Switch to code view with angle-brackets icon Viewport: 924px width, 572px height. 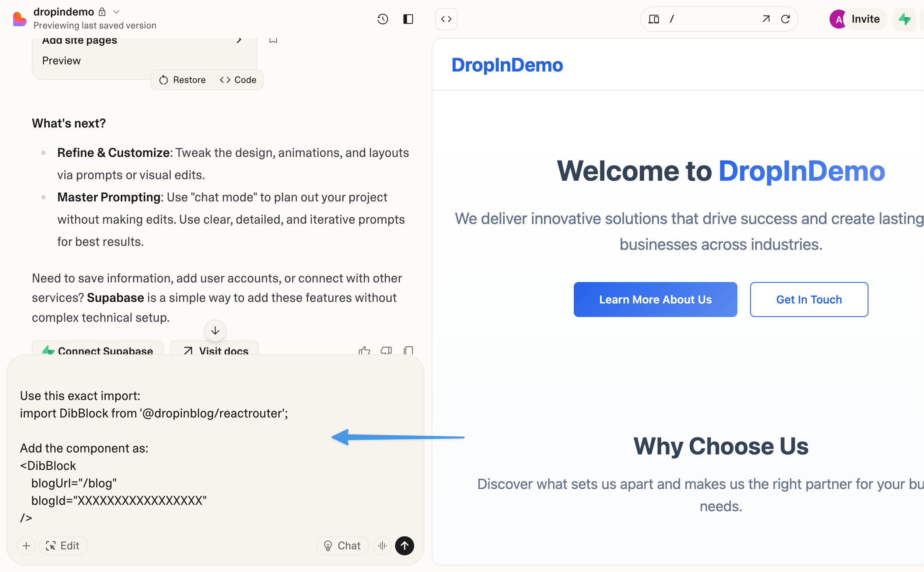446,19
